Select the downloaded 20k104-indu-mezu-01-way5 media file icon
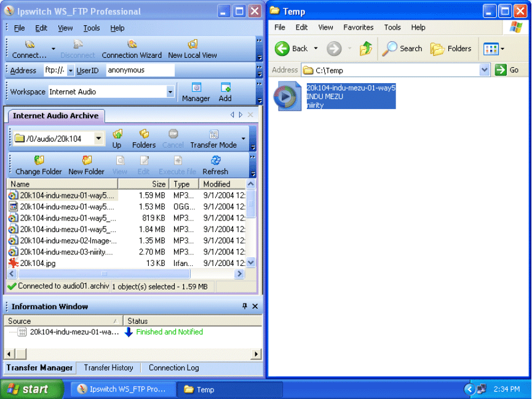532x399 pixels. click(287, 96)
